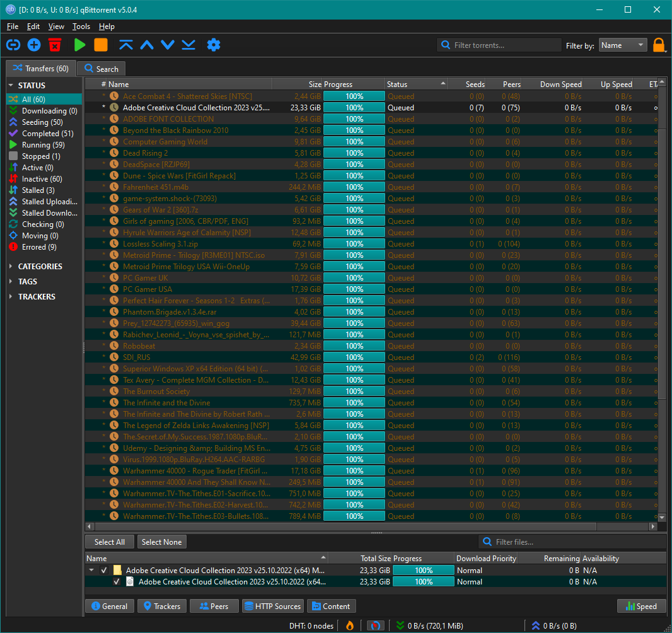Image resolution: width=672 pixels, height=633 pixels.
Task: Click the Errored filter red alert icon
Action: tap(13, 247)
